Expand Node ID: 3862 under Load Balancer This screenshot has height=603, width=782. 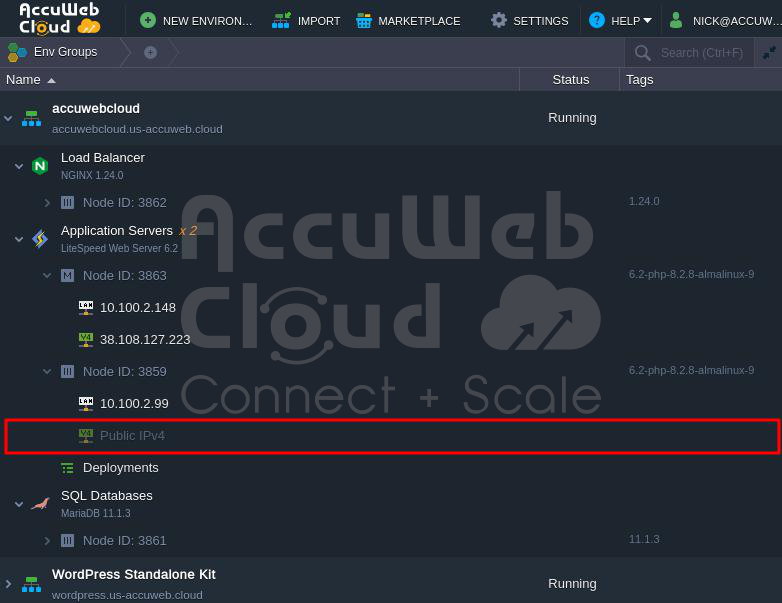tap(47, 202)
